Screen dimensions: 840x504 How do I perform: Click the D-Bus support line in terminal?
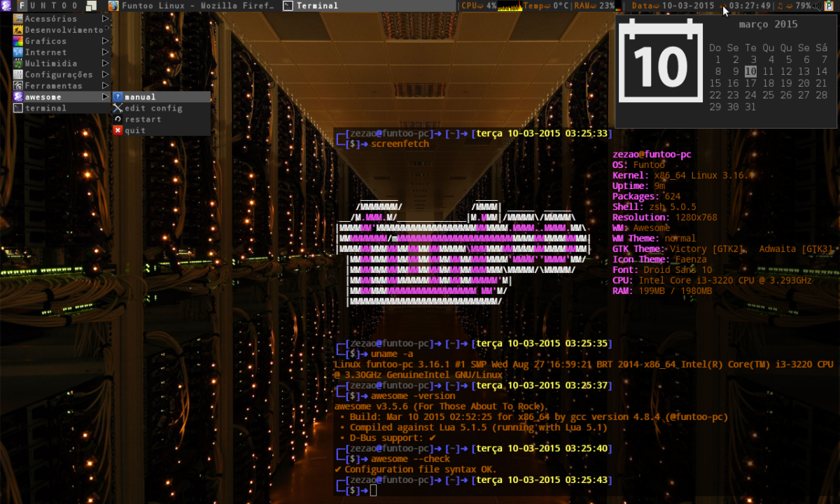pyautogui.click(x=388, y=438)
